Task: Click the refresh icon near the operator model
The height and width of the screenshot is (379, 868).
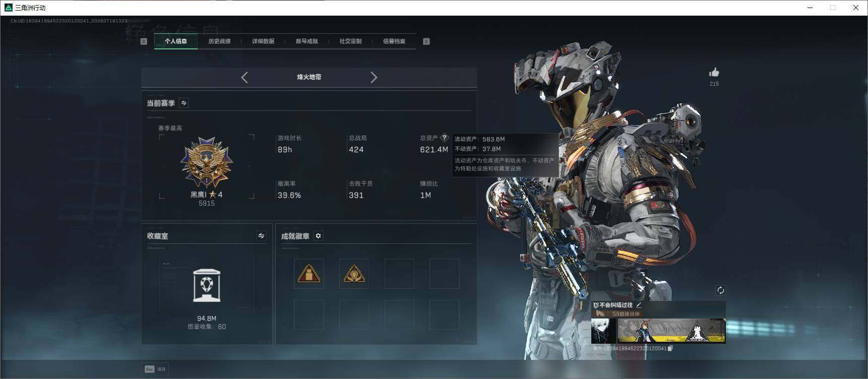Action: [x=721, y=290]
